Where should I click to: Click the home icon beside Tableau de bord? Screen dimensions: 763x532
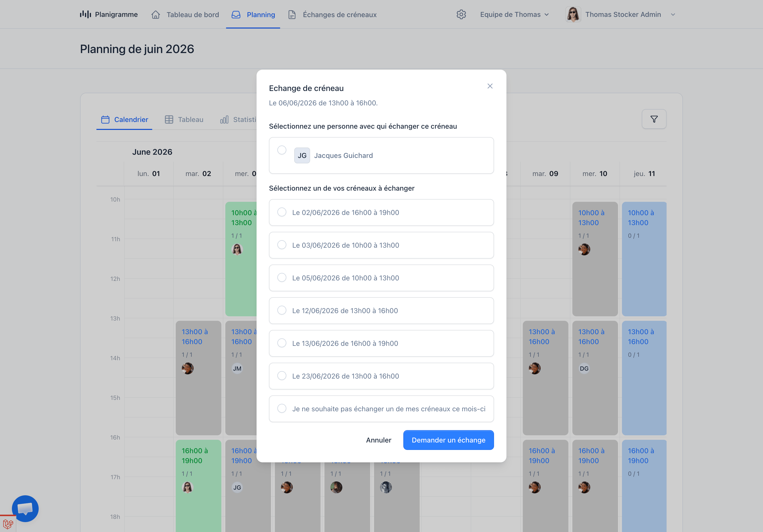(x=155, y=15)
